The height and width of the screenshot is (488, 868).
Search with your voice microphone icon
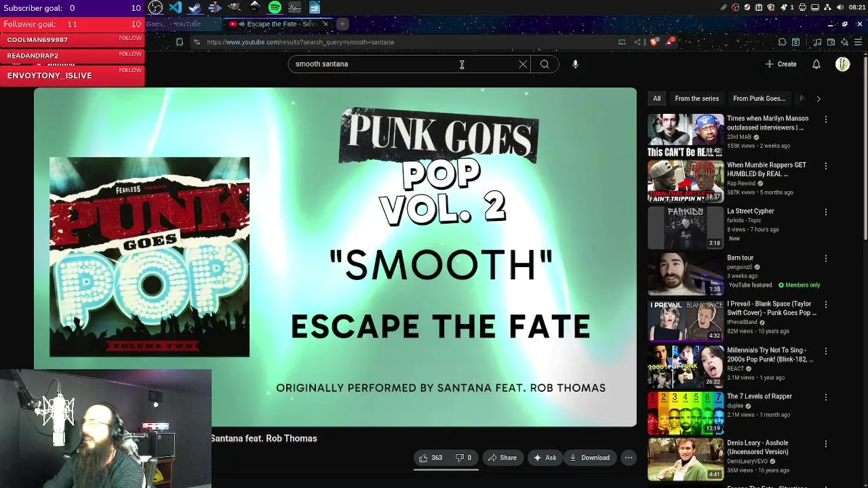(x=575, y=64)
